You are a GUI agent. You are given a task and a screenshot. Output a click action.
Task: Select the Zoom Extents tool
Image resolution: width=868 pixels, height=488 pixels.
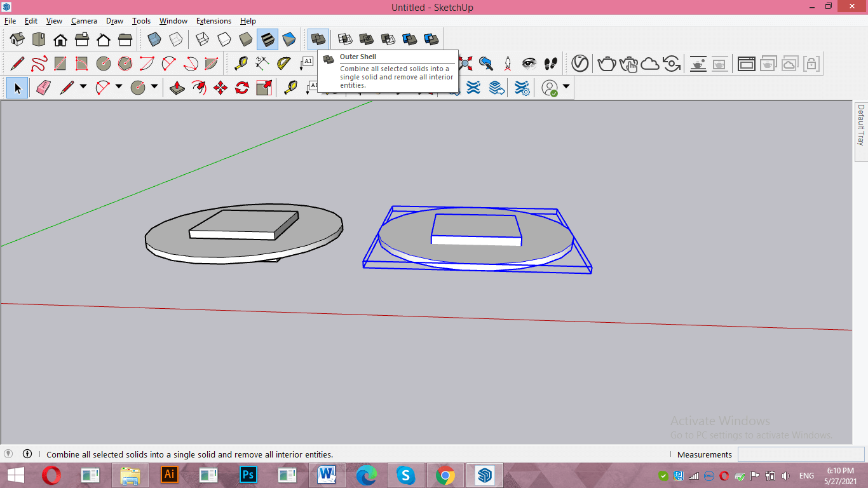coord(465,64)
